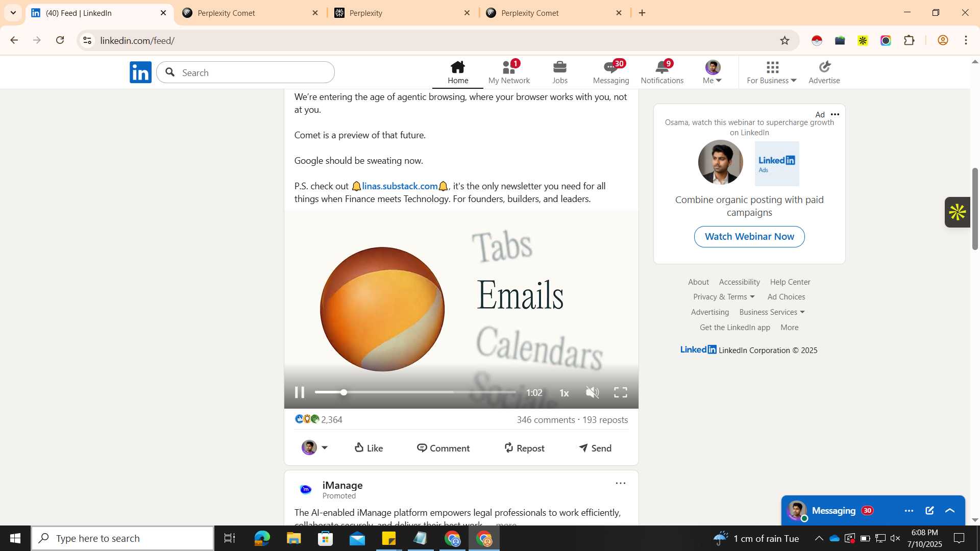Expand the For Business menu
The height and width of the screenshot is (551, 980).
coord(772,72)
